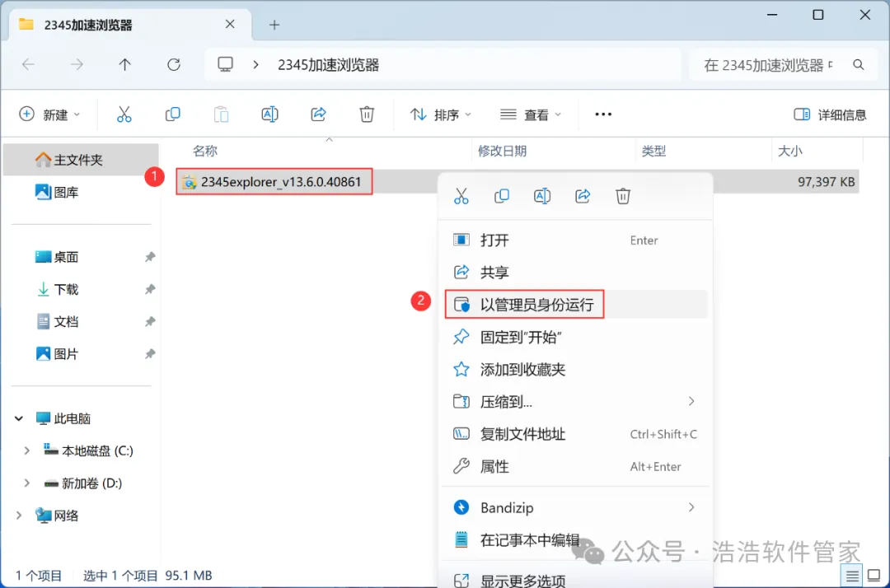Select 复制文件地址 in context menu
Image resolution: width=890 pixels, height=588 pixels.
click(576, 434)
